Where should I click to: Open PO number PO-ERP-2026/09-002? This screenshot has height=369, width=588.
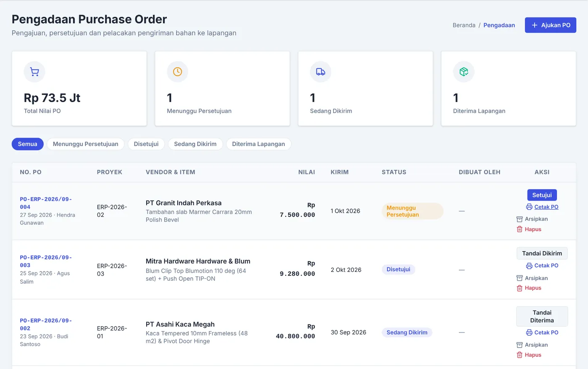pos(46,324)
